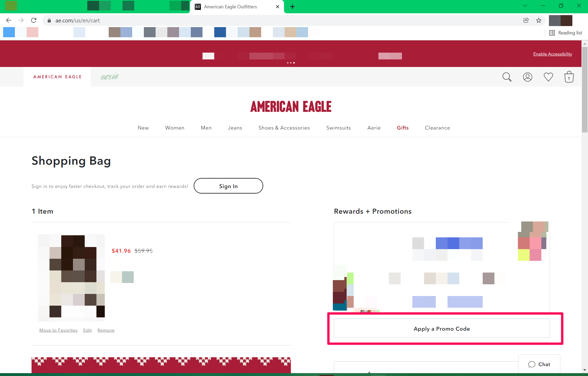The image size is (588, 376).
Task: Reload the page with refresh icon
Action: point(34,20)
